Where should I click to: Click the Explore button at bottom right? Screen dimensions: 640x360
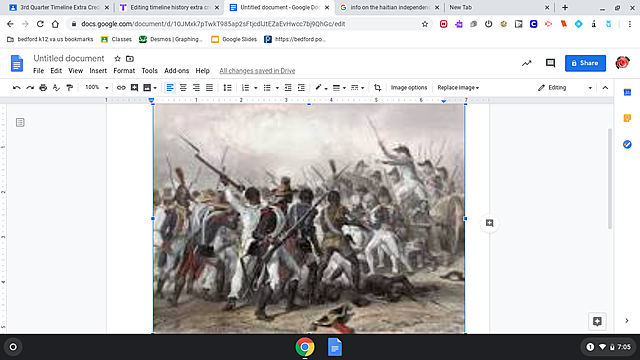point(597,321)
